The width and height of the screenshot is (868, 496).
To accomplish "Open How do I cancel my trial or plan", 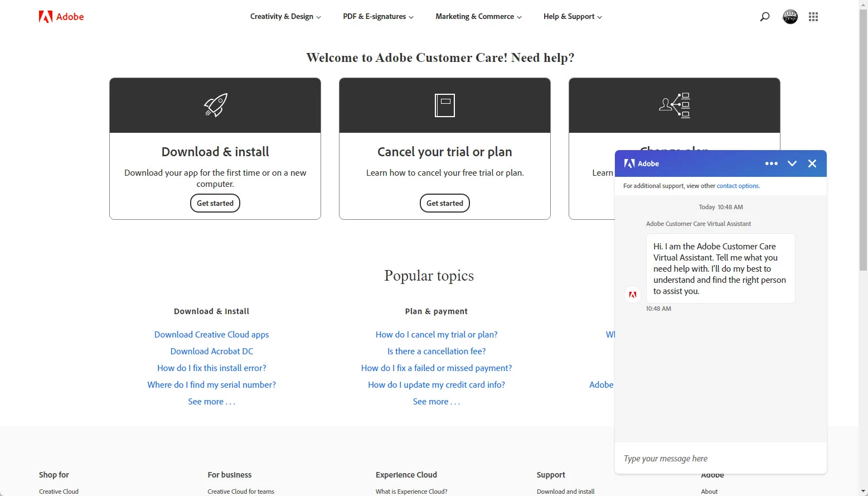I will coord(437,335).
